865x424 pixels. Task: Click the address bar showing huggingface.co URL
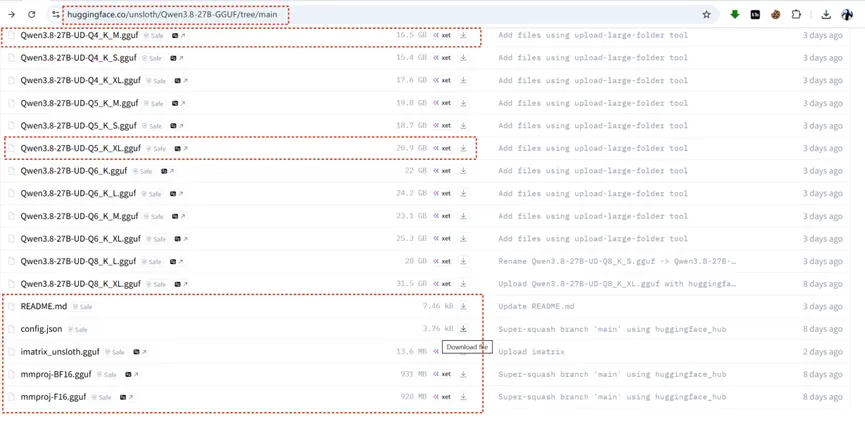381,15
